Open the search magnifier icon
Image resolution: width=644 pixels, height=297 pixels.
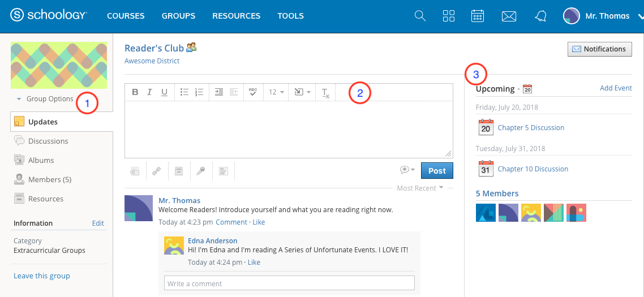pos(420,16)
